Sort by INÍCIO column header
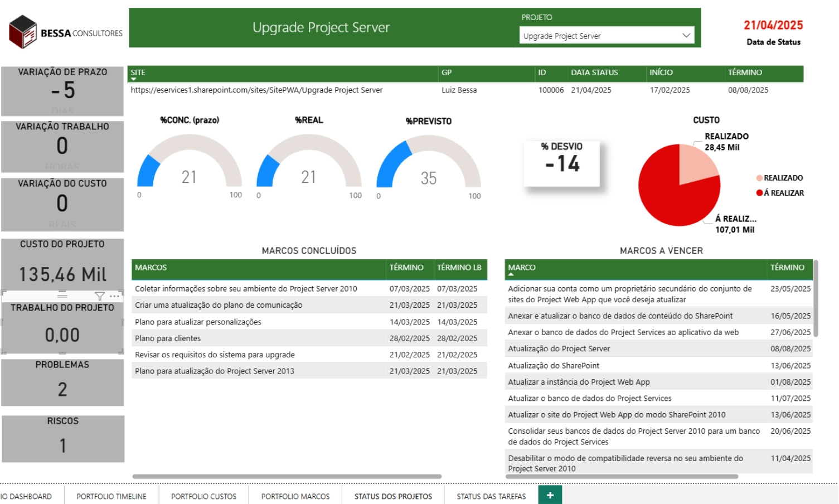 tap(685, 72)
